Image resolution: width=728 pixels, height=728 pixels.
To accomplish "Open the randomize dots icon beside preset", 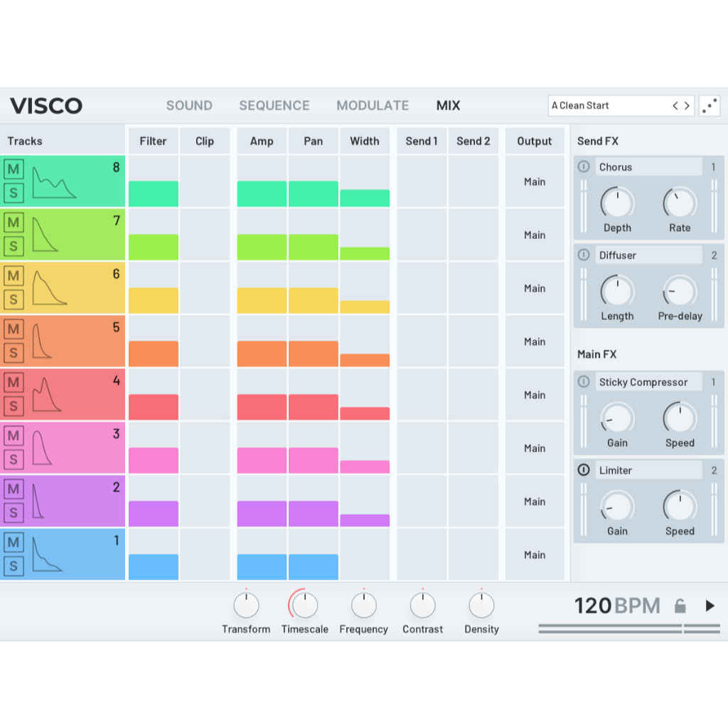I will point(710,106).
